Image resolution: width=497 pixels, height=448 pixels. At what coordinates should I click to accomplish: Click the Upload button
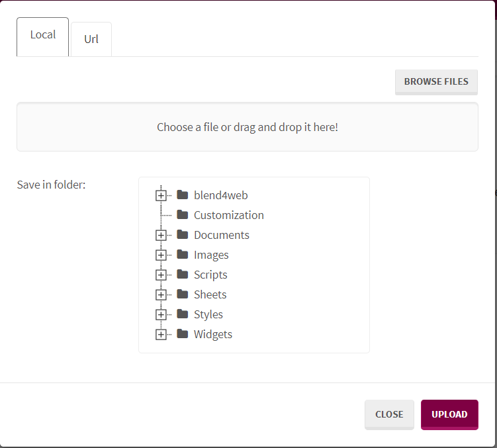(449, 414)
